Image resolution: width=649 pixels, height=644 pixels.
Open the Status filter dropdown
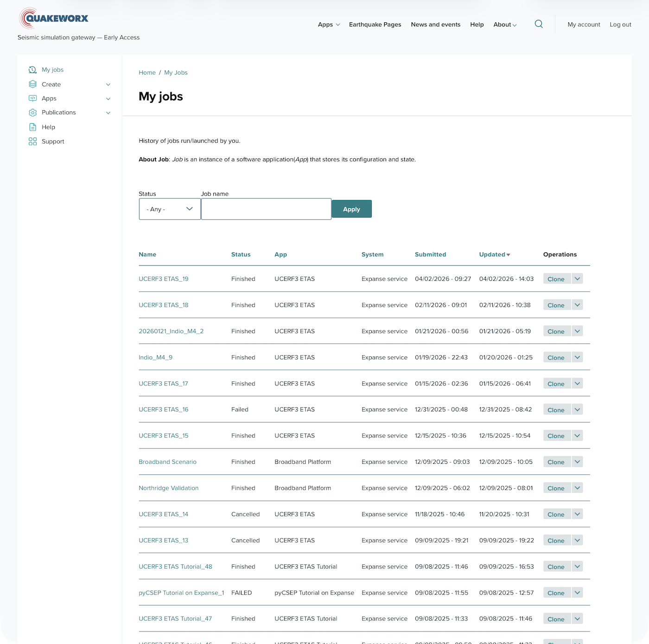[x=169, y=209]
